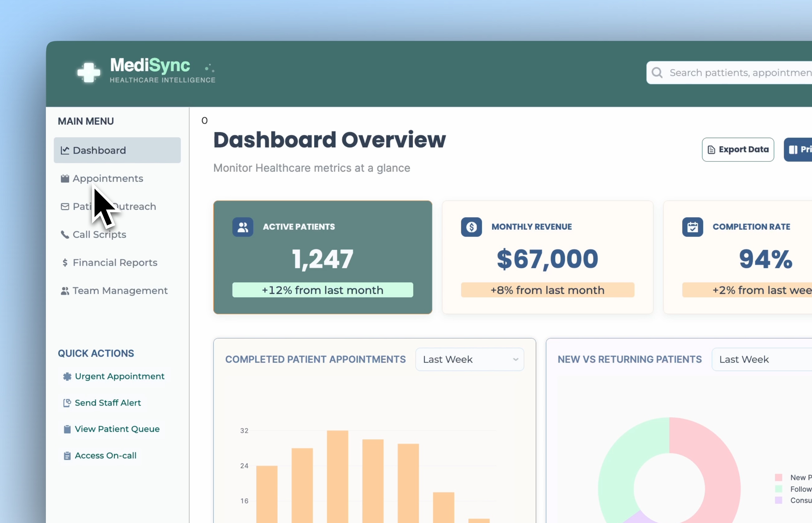Click the Appointments calendar icon
812x523 pixels.
click(x=65, y=178)
